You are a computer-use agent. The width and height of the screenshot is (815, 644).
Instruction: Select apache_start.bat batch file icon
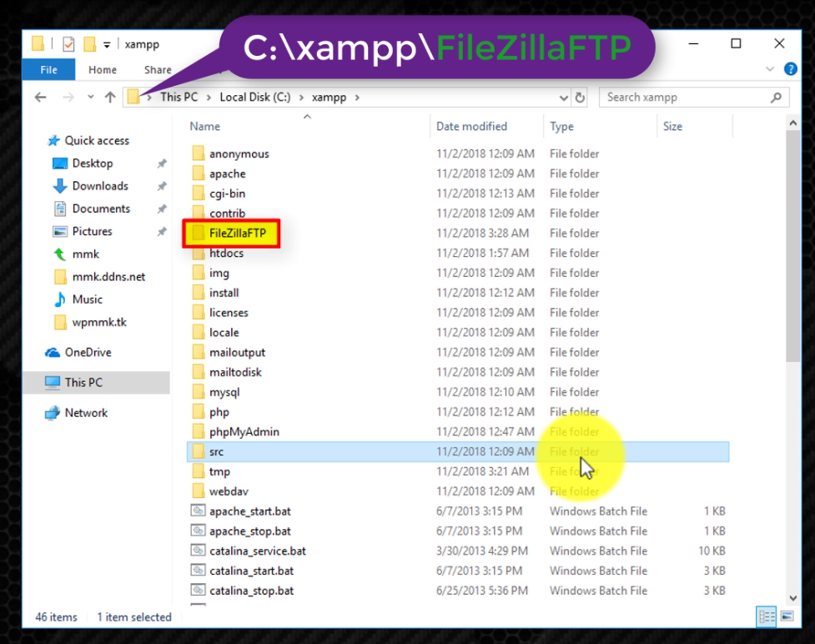pos(198,511)
